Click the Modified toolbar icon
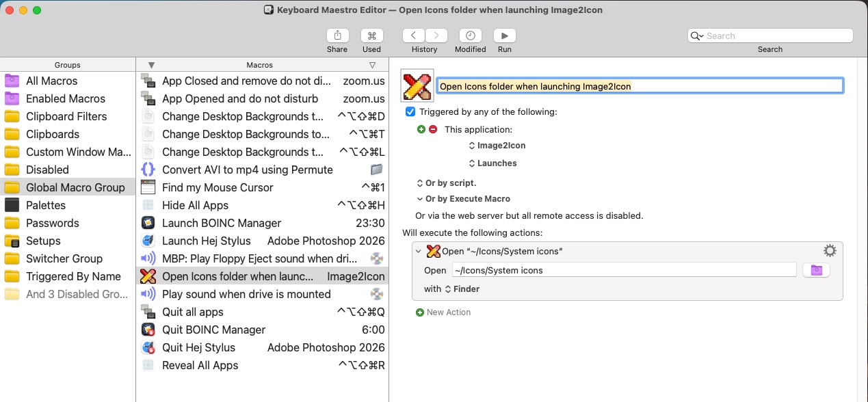The height and width of the screenshot is (402, 868). pyautogui.click(x=470, y=36)
